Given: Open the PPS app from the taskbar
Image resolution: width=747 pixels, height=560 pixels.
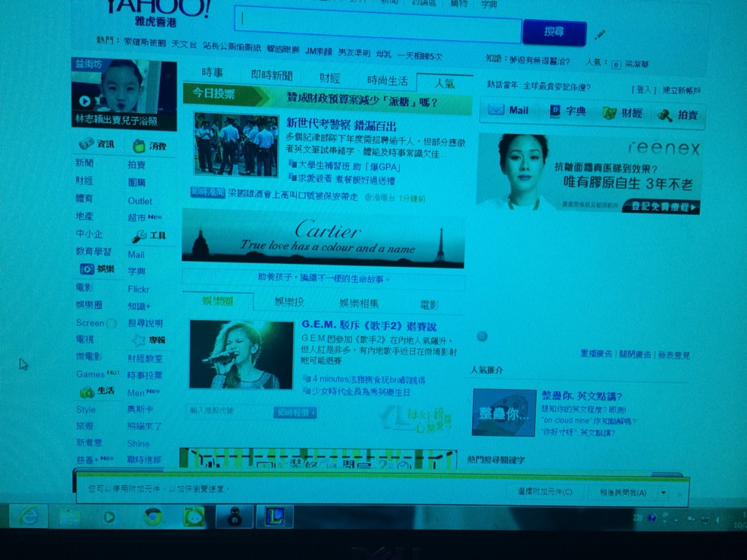Looking at the screenshot, I should click(x=194, y=517).
